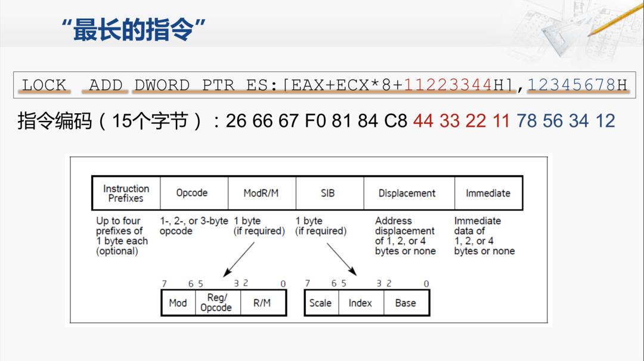Image resolution: width=644 pixels, height=361 pixels.
Task: Select the Instruction Prefixes box
Action: click(x=126, y=193)
